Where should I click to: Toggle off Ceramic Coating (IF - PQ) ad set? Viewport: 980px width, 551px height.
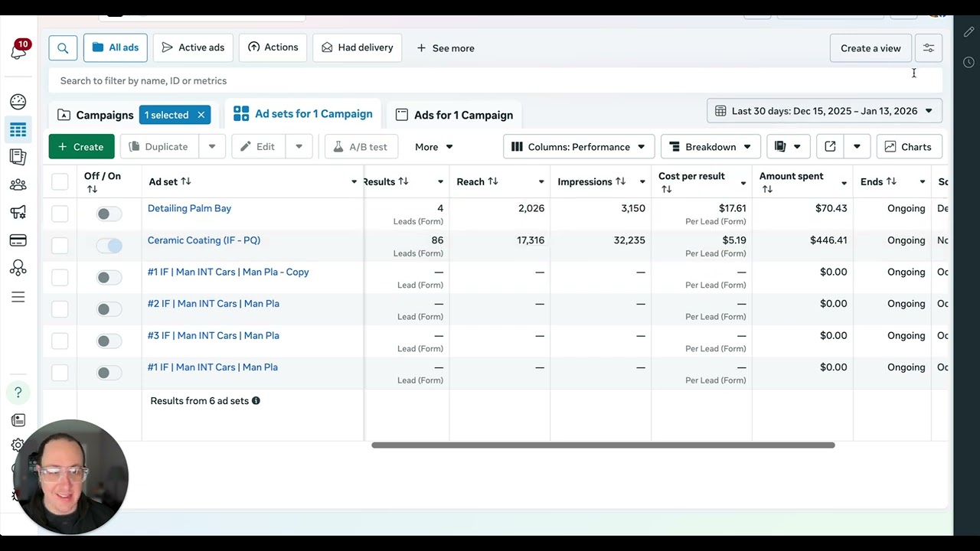click(109, 246)
